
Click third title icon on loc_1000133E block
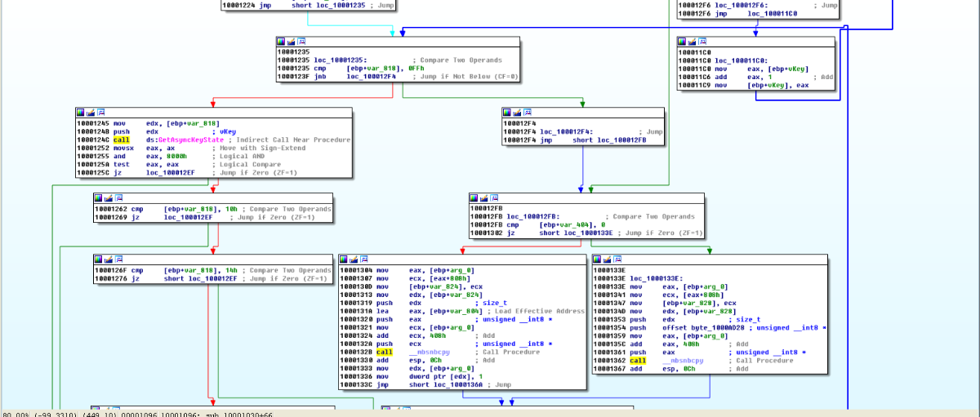[617, 260]
